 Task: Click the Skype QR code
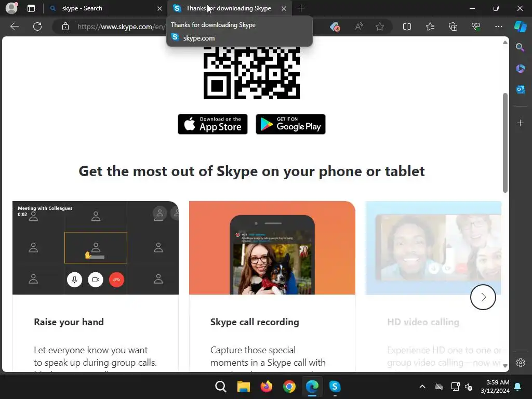(x=251, y=73)
